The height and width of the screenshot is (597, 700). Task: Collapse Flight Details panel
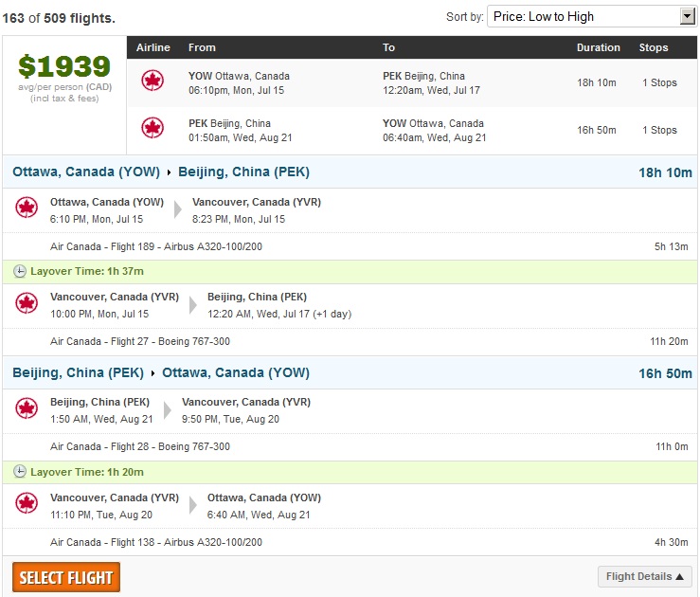pyautogui.click(x=645, y=576)
